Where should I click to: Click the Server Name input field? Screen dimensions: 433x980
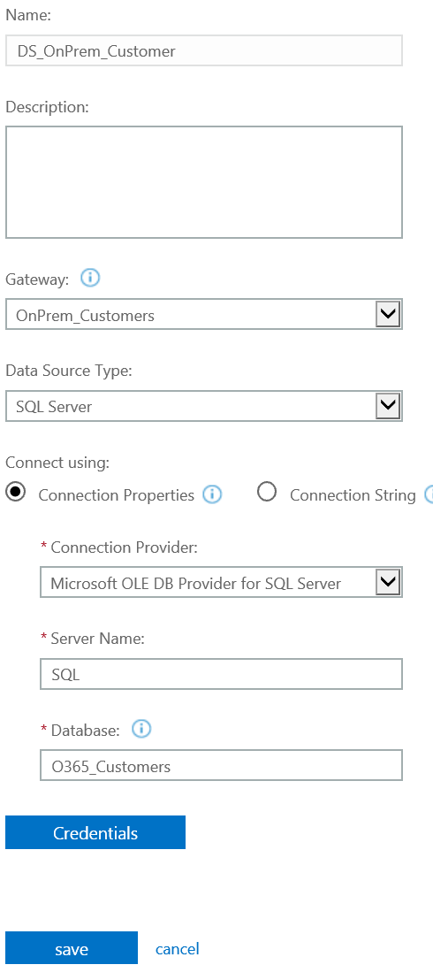221,674
